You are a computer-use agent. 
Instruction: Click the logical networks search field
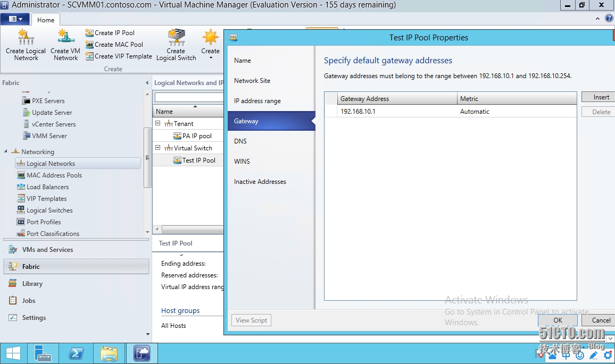[189, 97]
